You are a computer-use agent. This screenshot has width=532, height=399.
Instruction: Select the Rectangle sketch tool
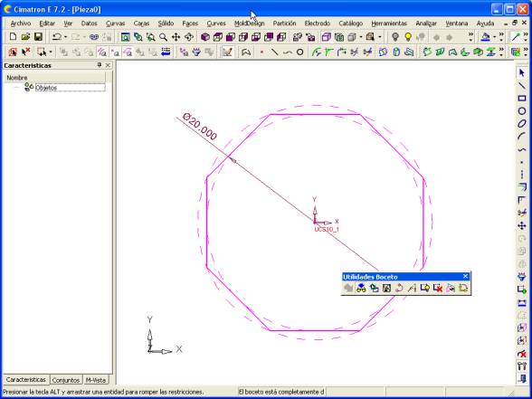(x=522, y=99)
